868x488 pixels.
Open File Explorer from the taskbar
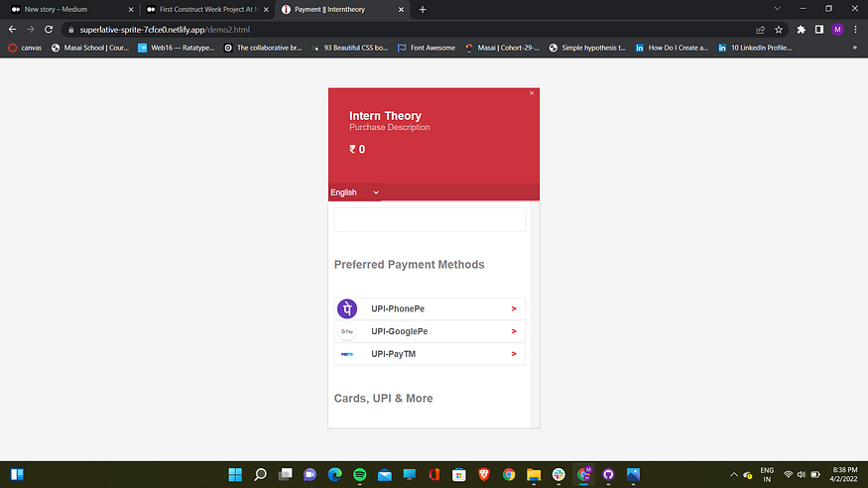[534, 475]
